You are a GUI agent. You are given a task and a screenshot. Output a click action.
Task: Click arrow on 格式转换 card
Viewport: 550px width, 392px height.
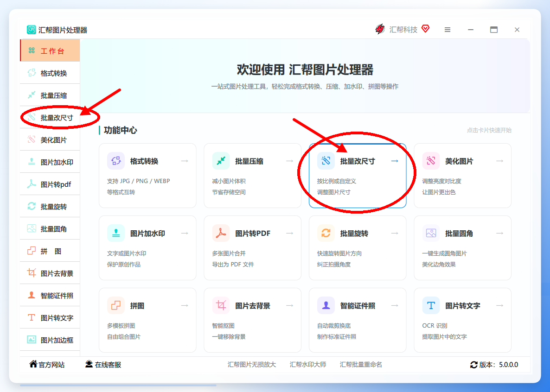tap(185, 161)
